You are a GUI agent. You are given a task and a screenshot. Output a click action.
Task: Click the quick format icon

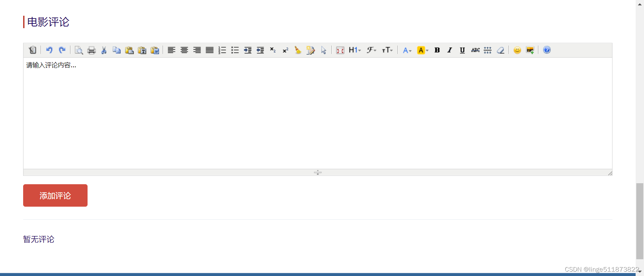click(x=311, y=50)
